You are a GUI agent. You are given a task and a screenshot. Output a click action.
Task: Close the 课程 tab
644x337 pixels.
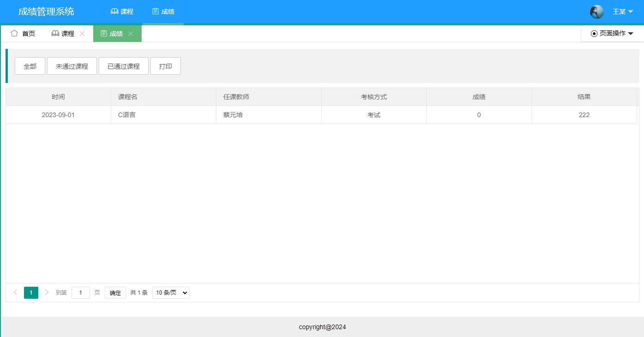tap(82, 33)
